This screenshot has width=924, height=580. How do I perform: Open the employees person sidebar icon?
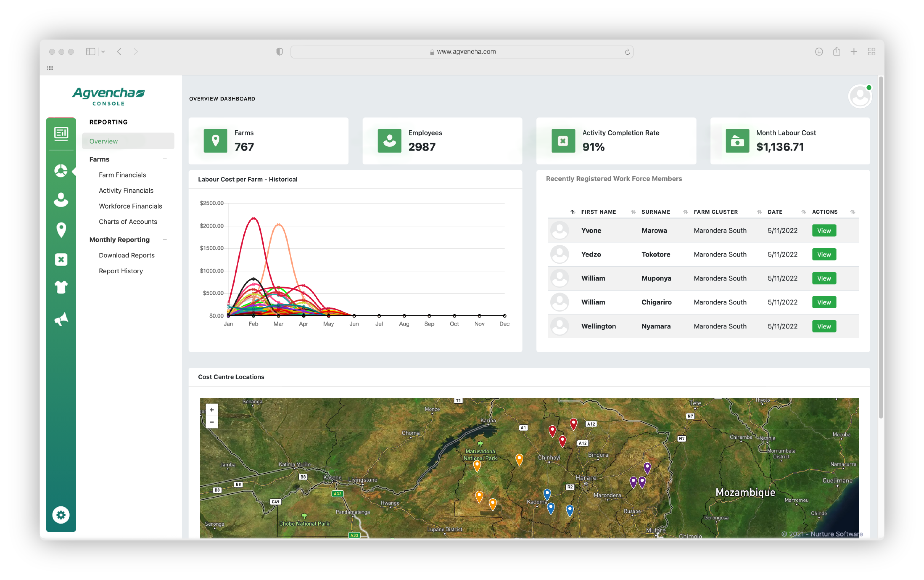pyautogui.click(x=61, y=200)
